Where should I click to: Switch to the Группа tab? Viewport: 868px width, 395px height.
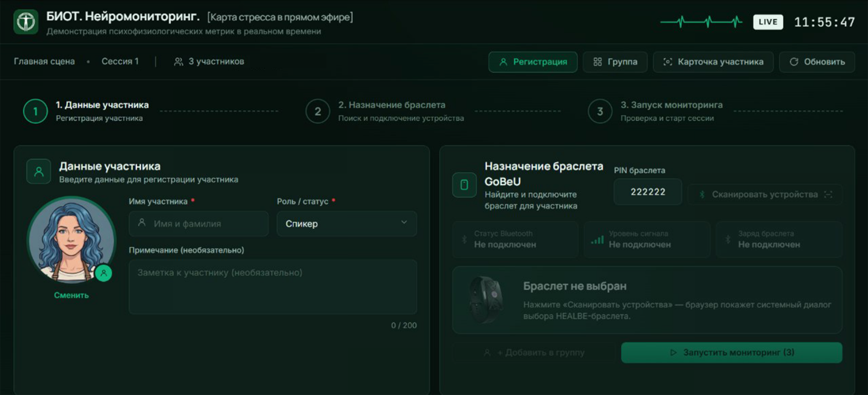pos(615,62)
